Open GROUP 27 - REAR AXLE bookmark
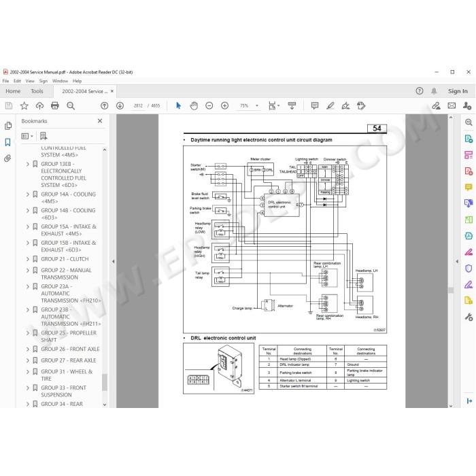Image resolution: width=476 pixels, height=476 pixels. click(68, 360)
